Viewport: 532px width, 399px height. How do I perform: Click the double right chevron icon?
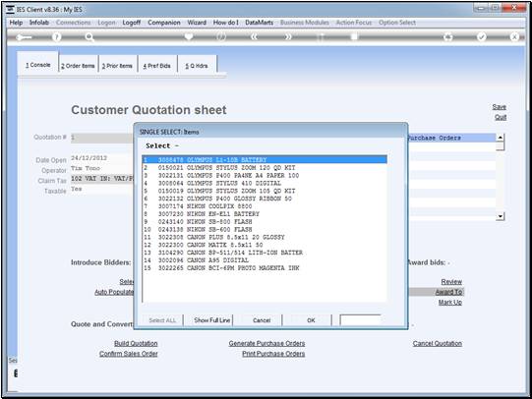(288, 37)
